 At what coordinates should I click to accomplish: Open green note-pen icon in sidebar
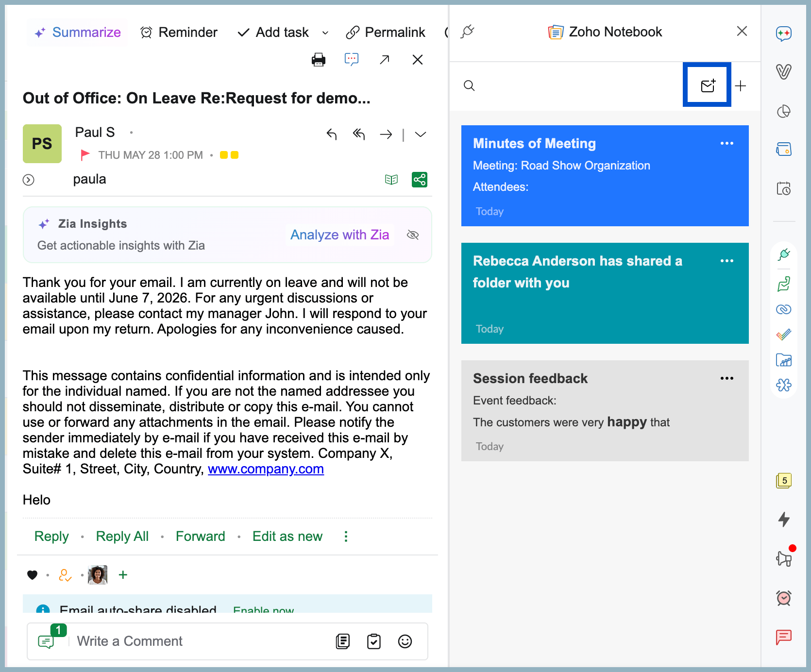pyautogui.click(x=784, y=284)
